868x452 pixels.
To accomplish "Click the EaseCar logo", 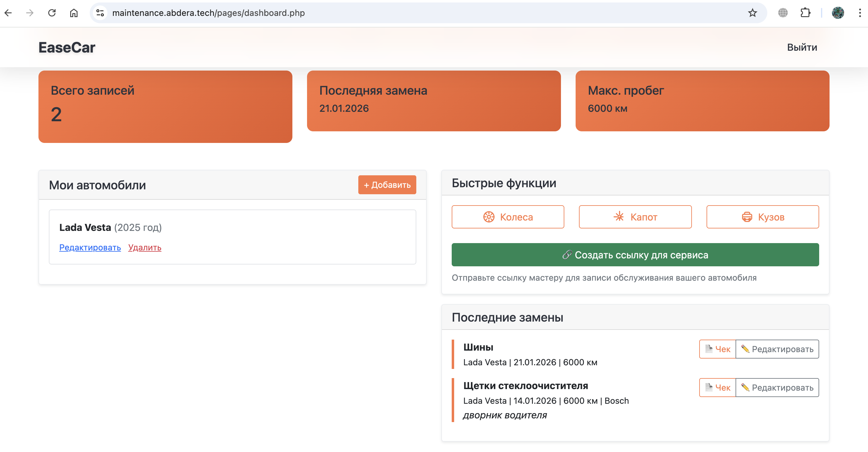I will (67, 47).
